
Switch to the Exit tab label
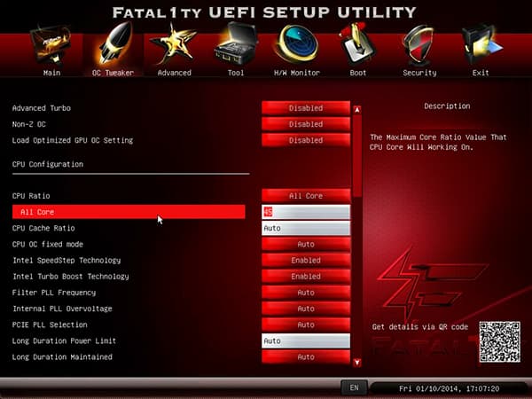[481, 73]
